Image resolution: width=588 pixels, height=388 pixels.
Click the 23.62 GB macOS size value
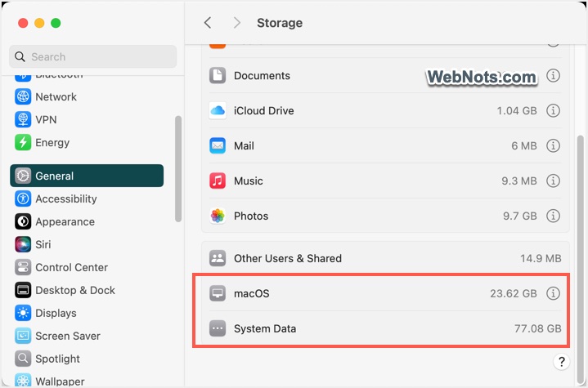(x=514, y=293)
